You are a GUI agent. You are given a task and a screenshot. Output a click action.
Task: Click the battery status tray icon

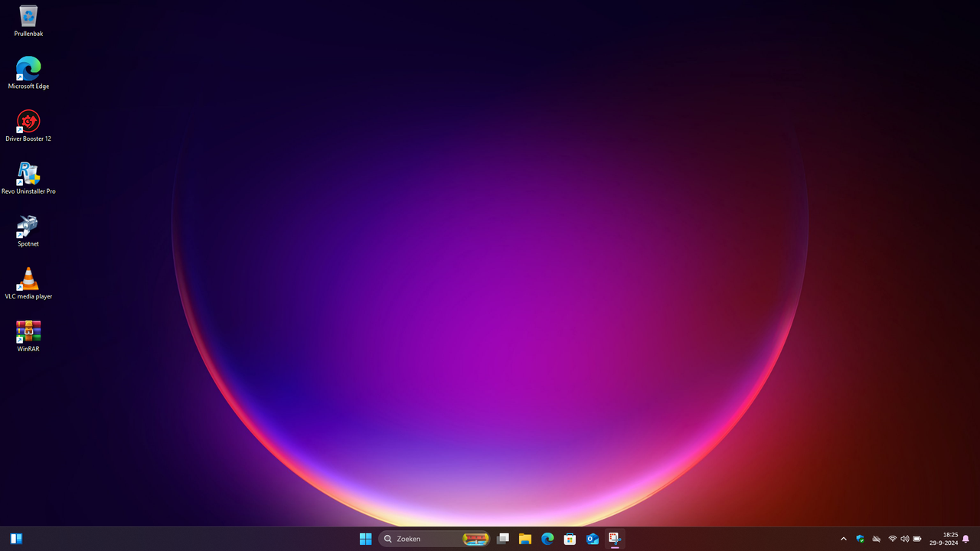point(917,539)
